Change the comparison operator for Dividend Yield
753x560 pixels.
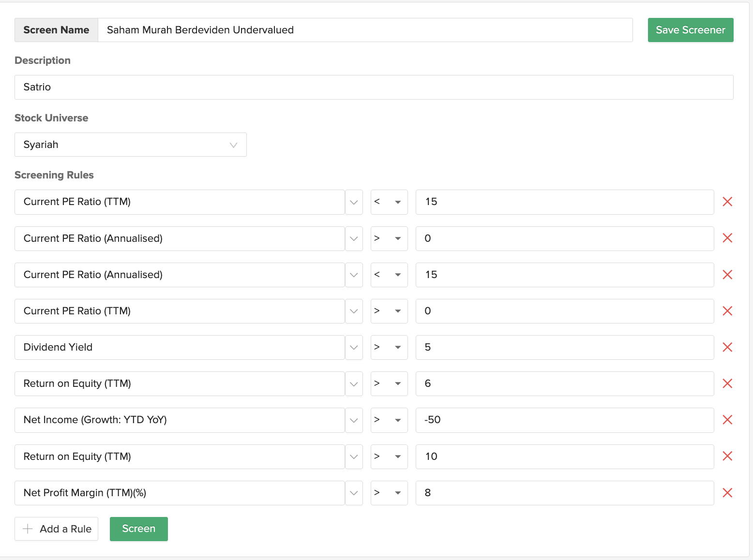pyautogui.click(x=389, y=347)
